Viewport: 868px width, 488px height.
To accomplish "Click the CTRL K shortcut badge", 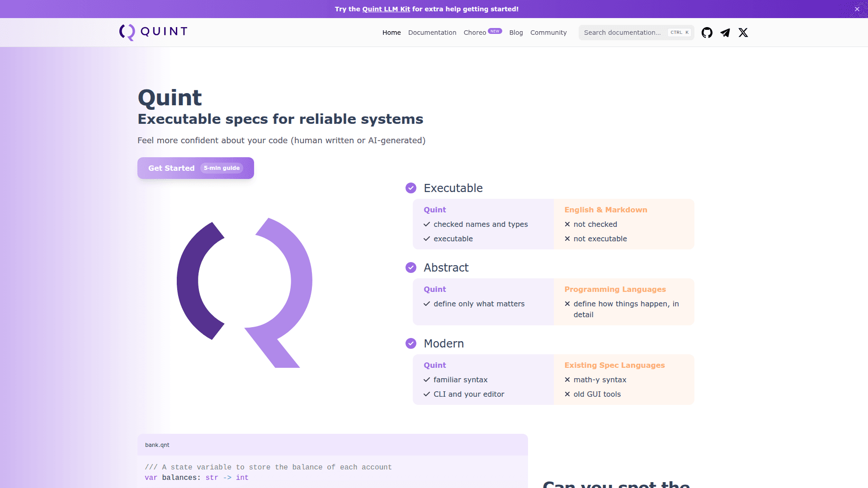I will click(x=679, y=33).
